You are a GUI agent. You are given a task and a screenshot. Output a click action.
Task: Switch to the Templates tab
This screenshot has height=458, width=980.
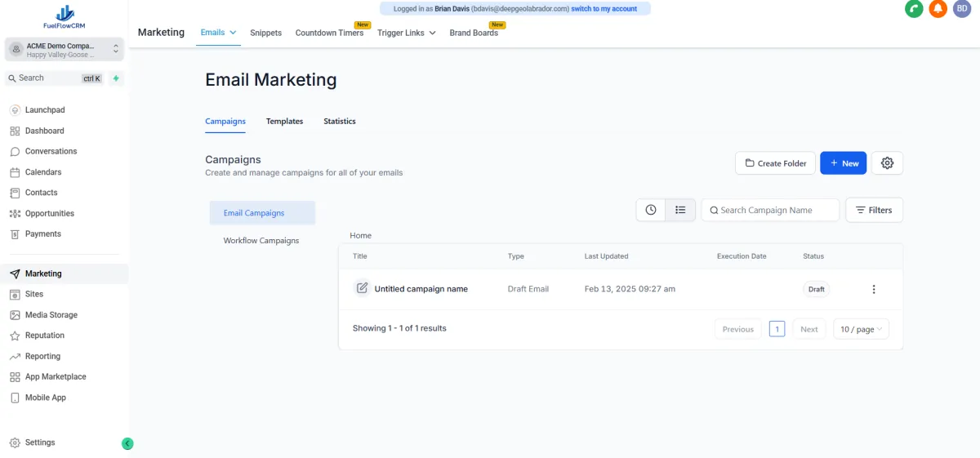point(284,121)
